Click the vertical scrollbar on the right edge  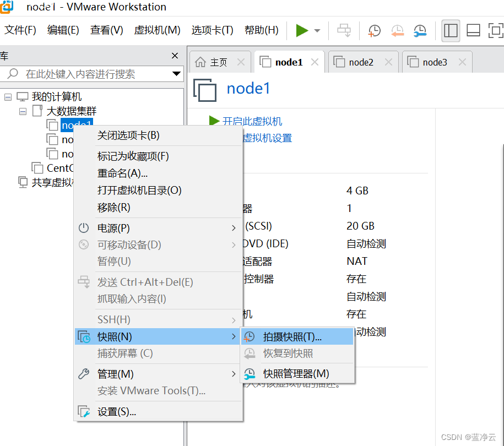tap(501, 248)
